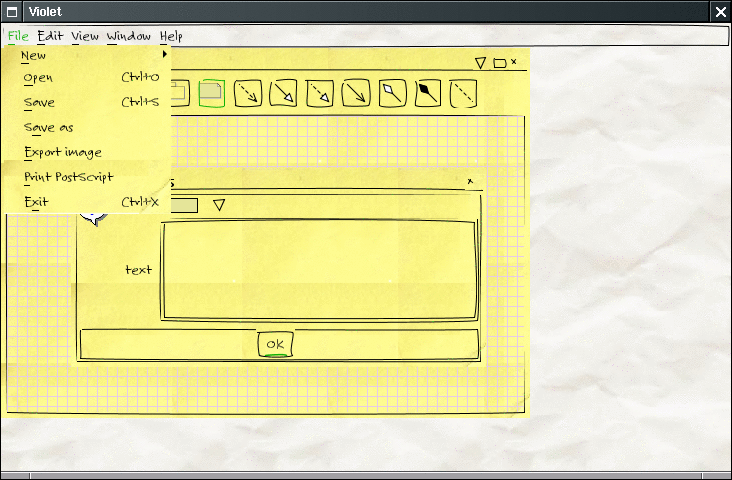732x480 pixels.
Task: Select the Inheritance arrow tool
Action: [x=283, y=93]
